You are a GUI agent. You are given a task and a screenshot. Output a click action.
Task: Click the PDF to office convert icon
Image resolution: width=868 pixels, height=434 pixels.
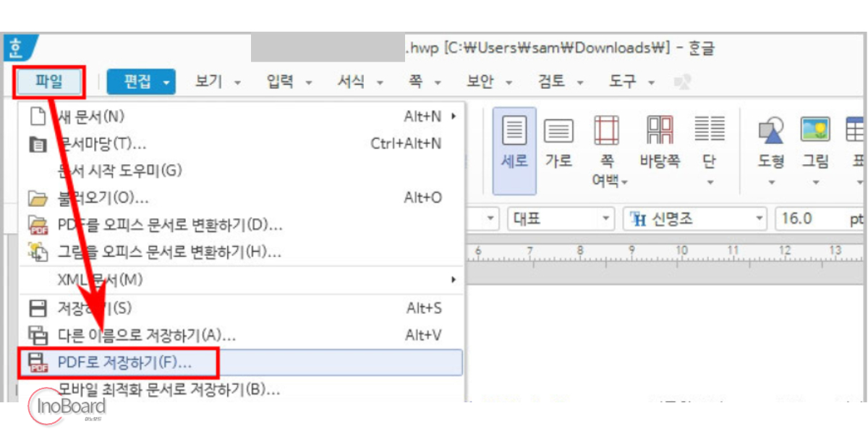click(38, 225)
